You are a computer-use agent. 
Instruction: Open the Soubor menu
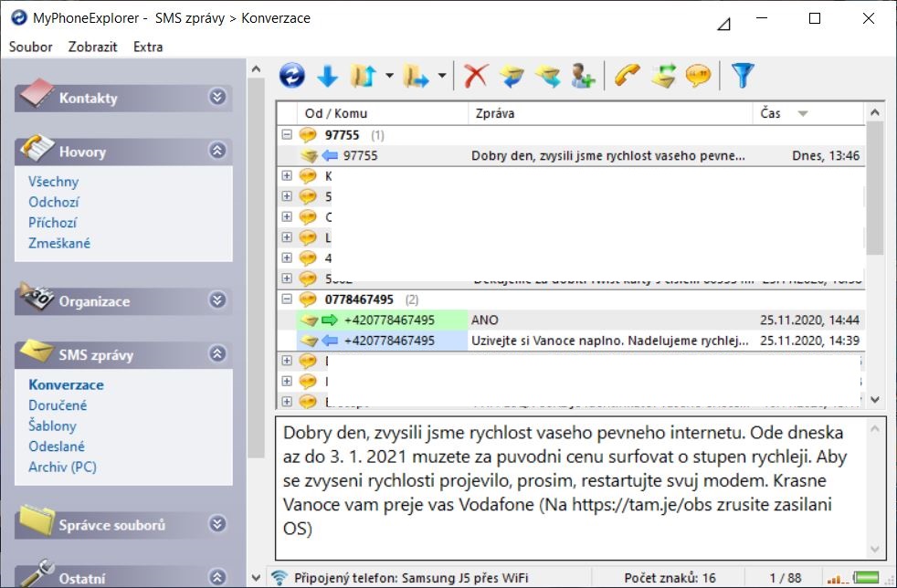pos(30,47)
